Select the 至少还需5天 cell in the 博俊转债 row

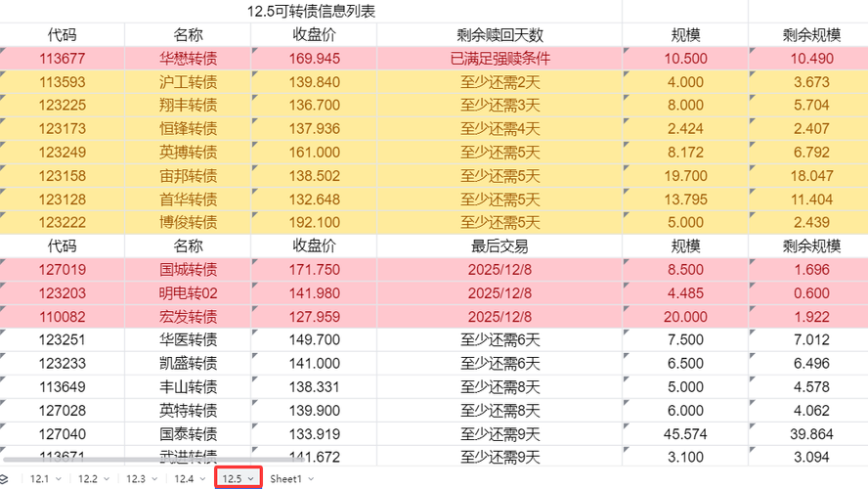pos(499,223)
